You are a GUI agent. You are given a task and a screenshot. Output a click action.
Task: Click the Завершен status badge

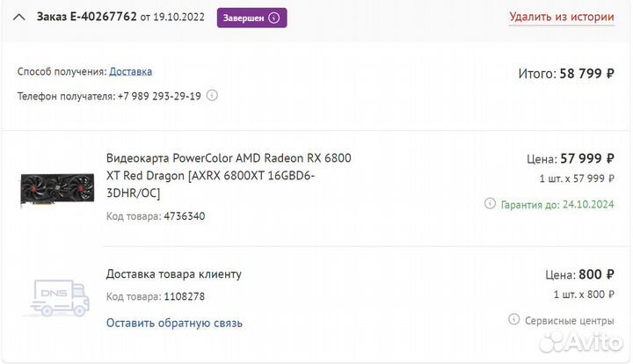pos(252,18)
